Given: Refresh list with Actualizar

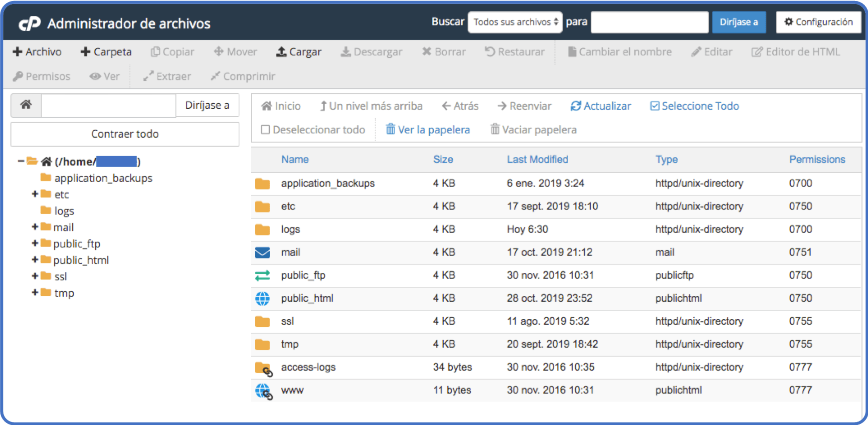Looking at the screenshot, I should (x=601, y=106).
